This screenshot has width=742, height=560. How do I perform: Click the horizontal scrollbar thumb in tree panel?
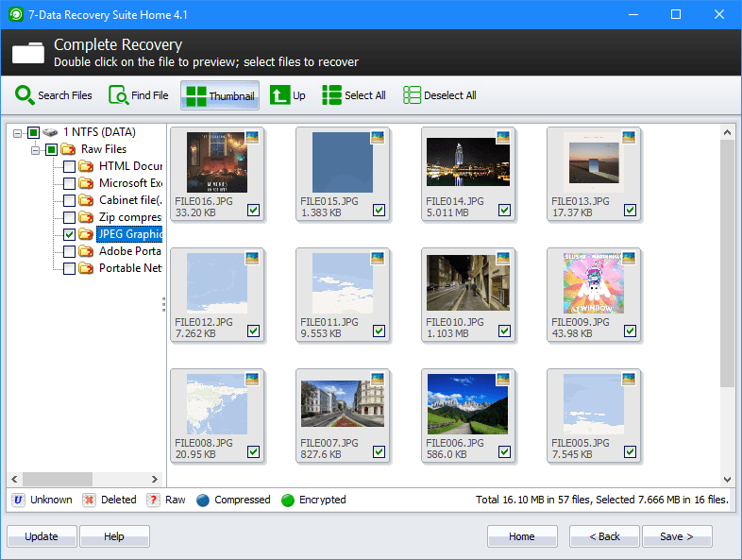[58, 479]
